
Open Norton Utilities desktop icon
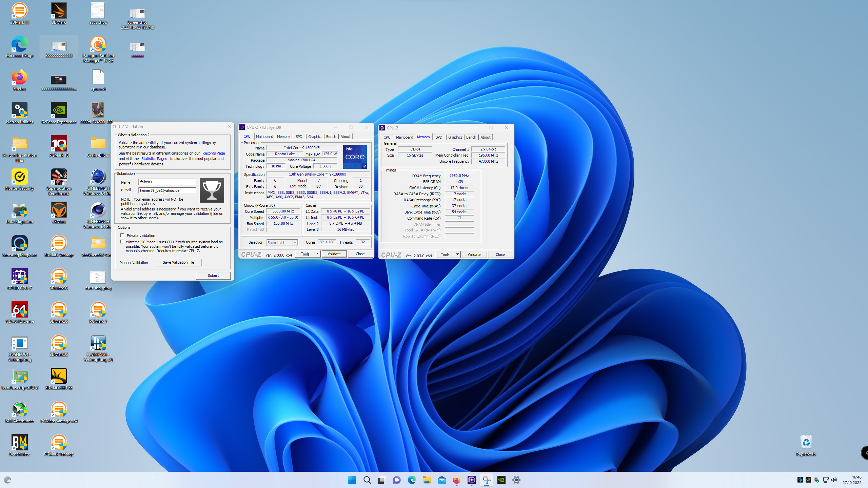click(x=19, y=113)
